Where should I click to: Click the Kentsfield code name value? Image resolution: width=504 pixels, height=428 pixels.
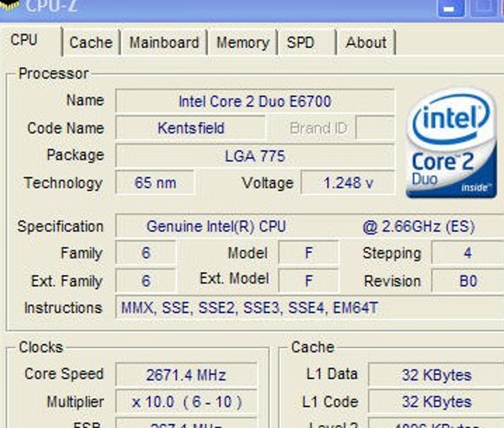point(191,128)
